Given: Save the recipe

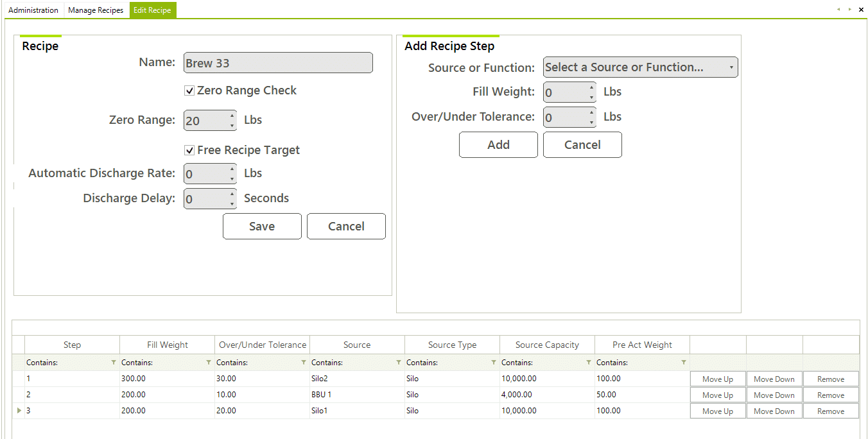Looking at the screenshot, I should coord(262,227).
